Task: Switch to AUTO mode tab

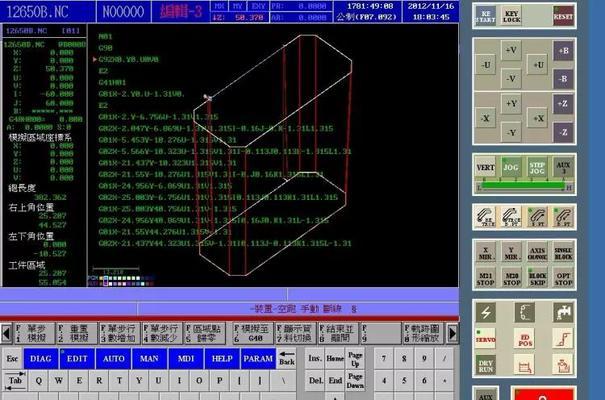Action: pyautogui.click(x=113, y=357)
